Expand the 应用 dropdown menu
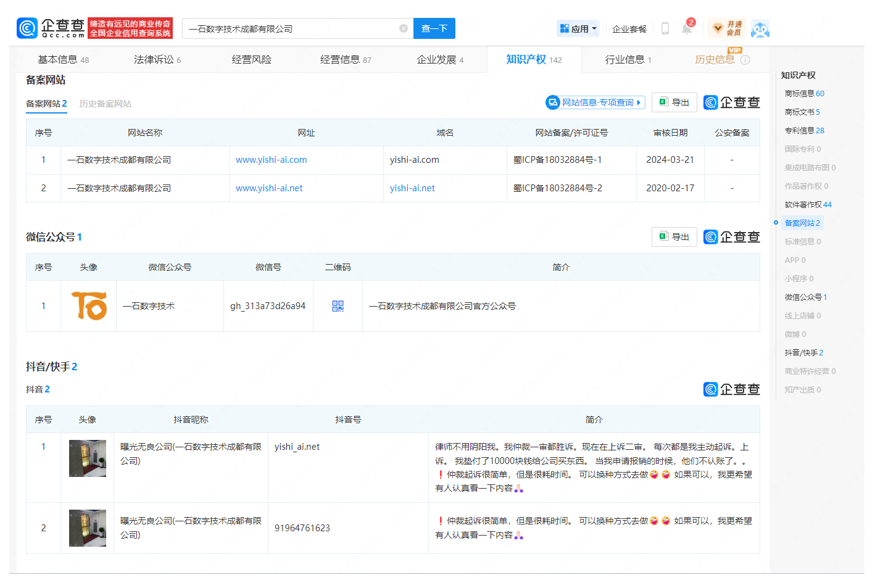The height and width of the screenshot is (588, 875). 578,28
